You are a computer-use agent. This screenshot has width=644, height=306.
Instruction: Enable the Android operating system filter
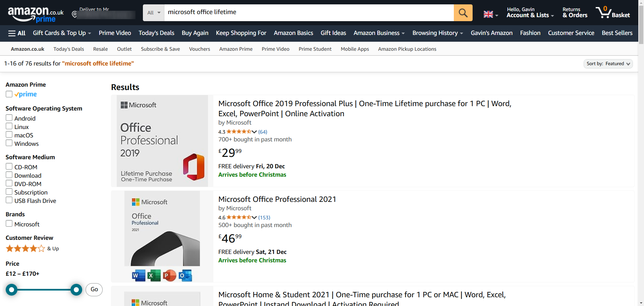[x=9, y=118]
